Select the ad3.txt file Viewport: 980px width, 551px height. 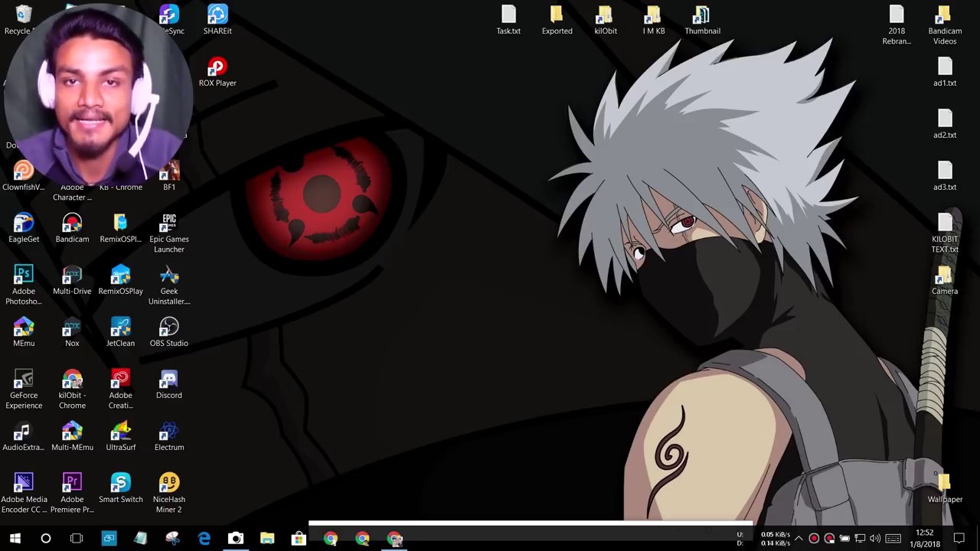[x=945, y=176]
